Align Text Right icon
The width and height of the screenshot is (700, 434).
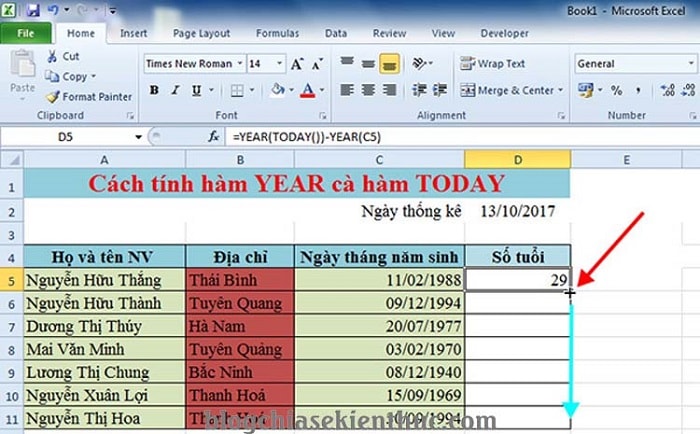tap(389, 90)
